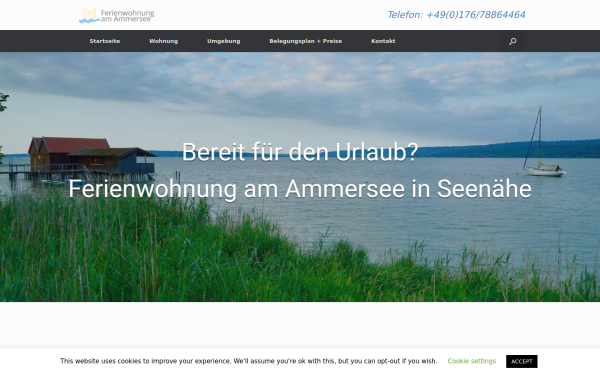The width and height of the screenshot is (600, 375).
Task: Select Umgebung in the navigation bar
Action: tap(224, 41)
